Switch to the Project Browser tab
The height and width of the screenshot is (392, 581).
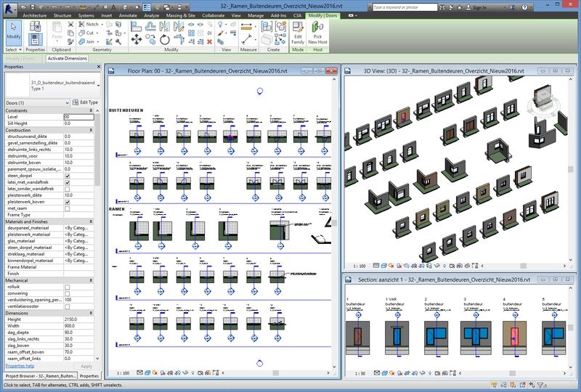coord(39,376)
